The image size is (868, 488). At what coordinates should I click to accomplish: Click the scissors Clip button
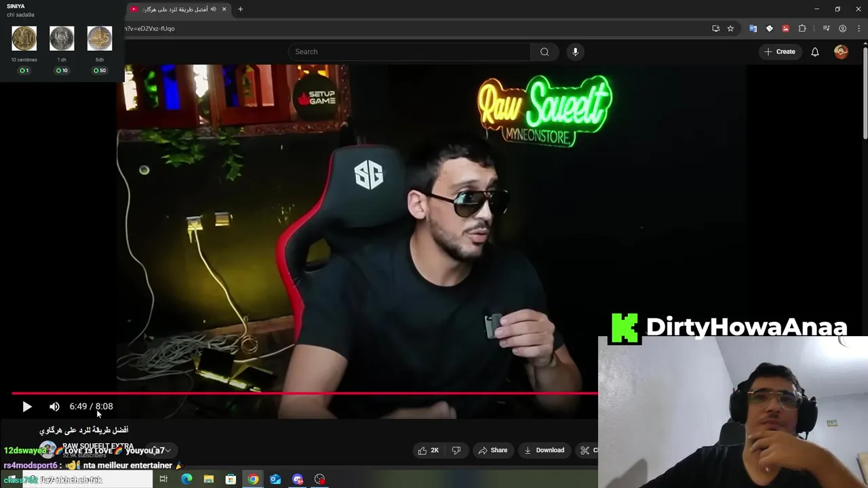(x=587, y=450)
